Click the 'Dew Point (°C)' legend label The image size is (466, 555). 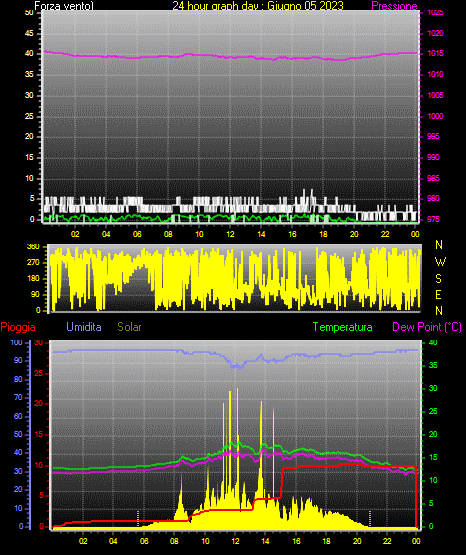427,327
